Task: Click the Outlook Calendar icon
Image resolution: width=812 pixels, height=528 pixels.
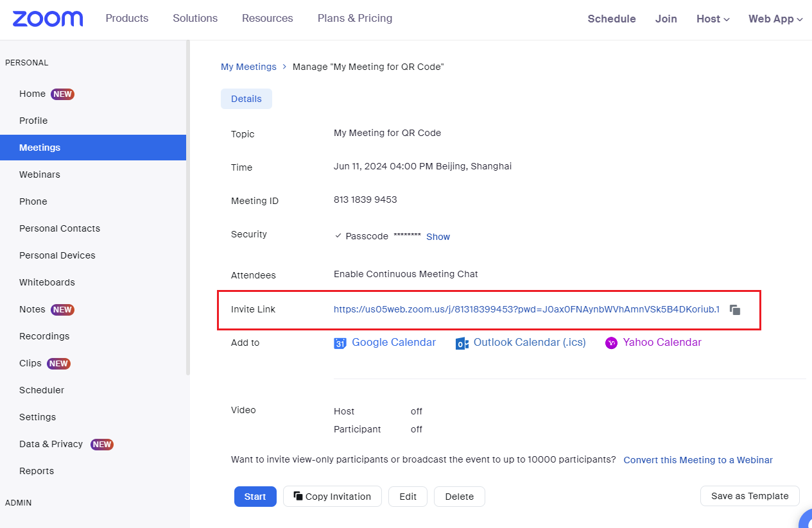Action: (x=462, y=343)
